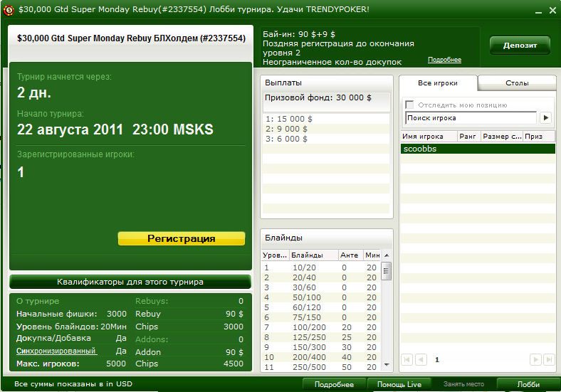Click blind level 4 row '50/100'
The image size is (561, 392).
tap(321, 297)
